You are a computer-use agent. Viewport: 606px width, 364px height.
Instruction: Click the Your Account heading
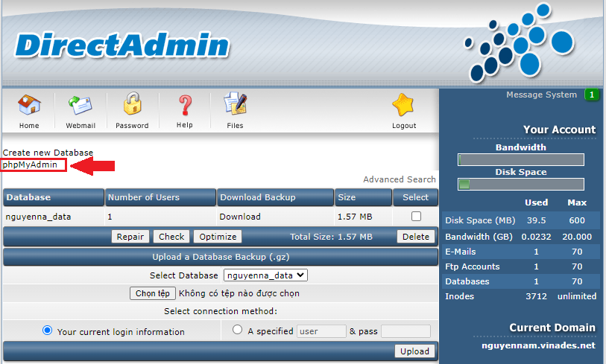click(559, 130)
